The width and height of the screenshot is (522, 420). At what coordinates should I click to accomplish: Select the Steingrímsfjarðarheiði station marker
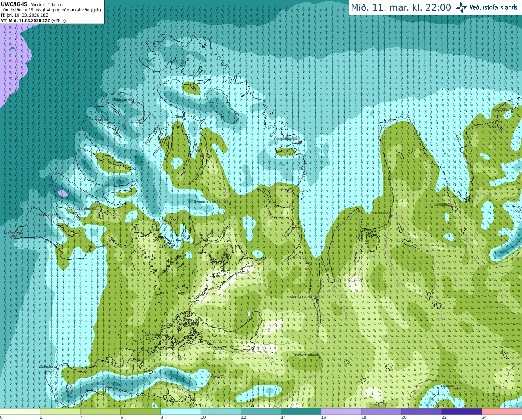pyautogui.click(x=230, y=204)
